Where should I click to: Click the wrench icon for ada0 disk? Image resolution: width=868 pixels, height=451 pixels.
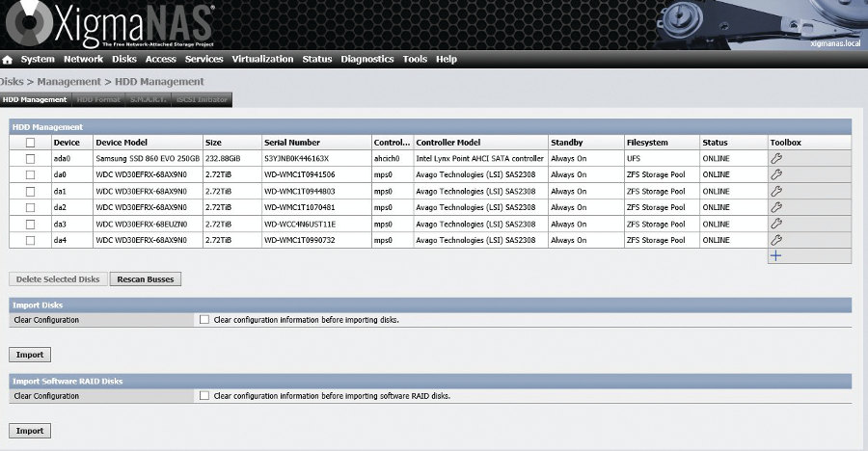click(x=776, y=158)
